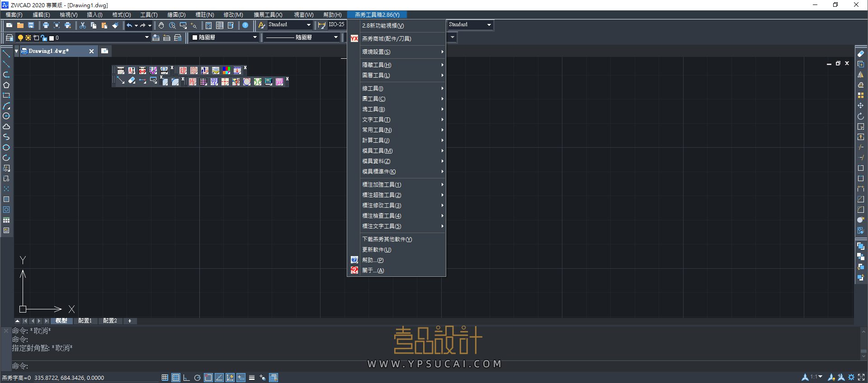Select the Pan hand tool
This screenshot has width=868, height=383.
[161, 25]
